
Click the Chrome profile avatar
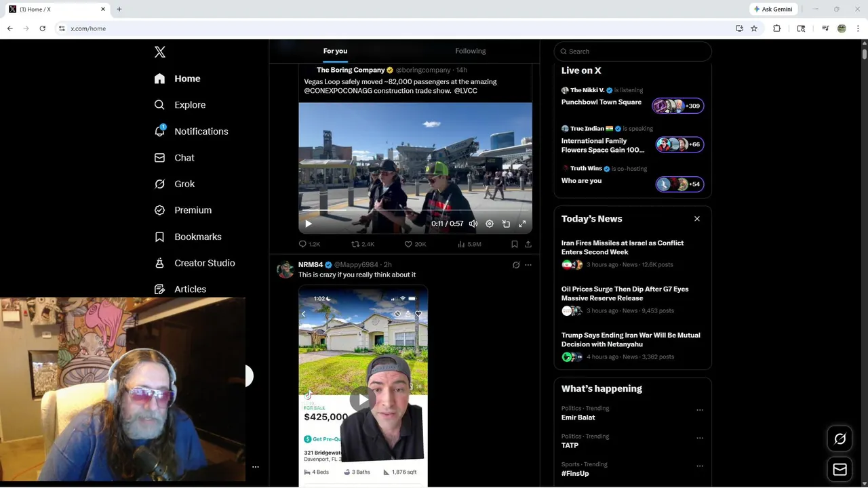[842, 28]
